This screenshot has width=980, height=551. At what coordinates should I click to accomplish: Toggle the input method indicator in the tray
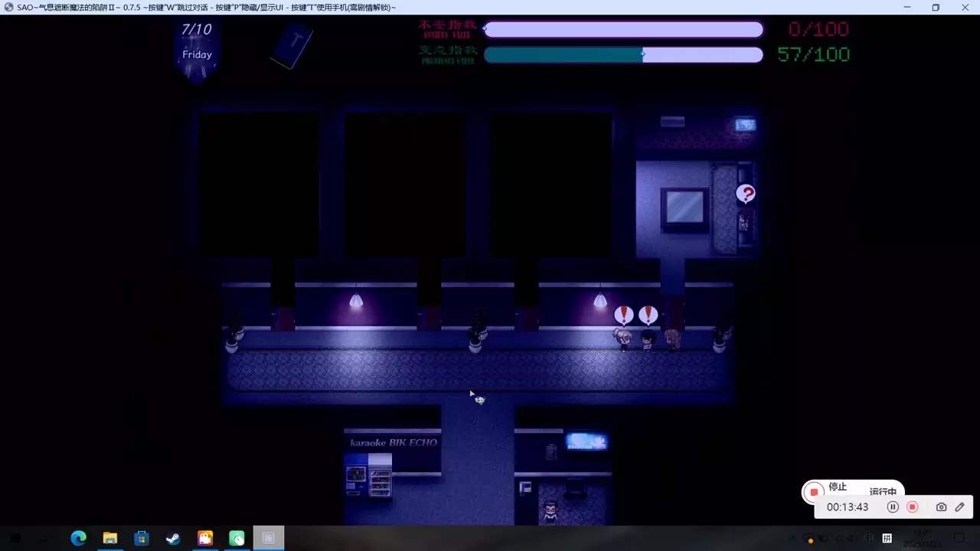(887, 538)
